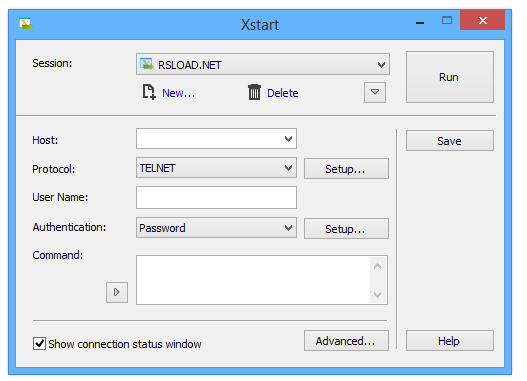Click Setup button next to Protocol
Viewport: 527px width, 381px height.
click(x=346, y=169)
